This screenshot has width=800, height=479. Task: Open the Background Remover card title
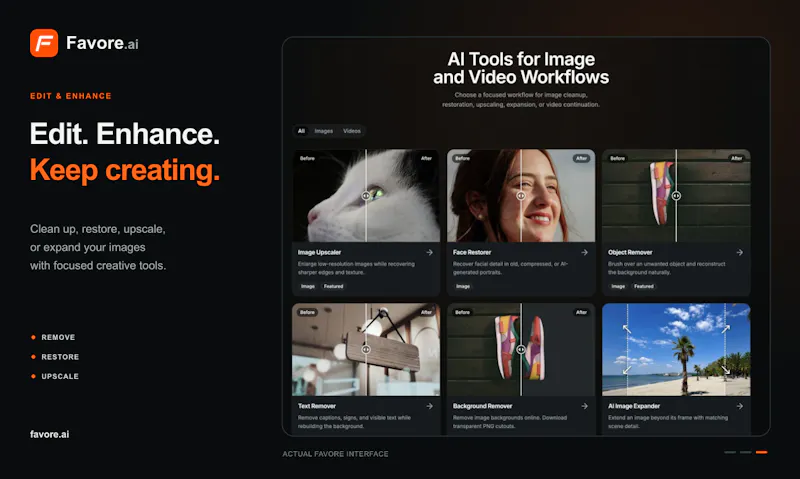[483, 406]
